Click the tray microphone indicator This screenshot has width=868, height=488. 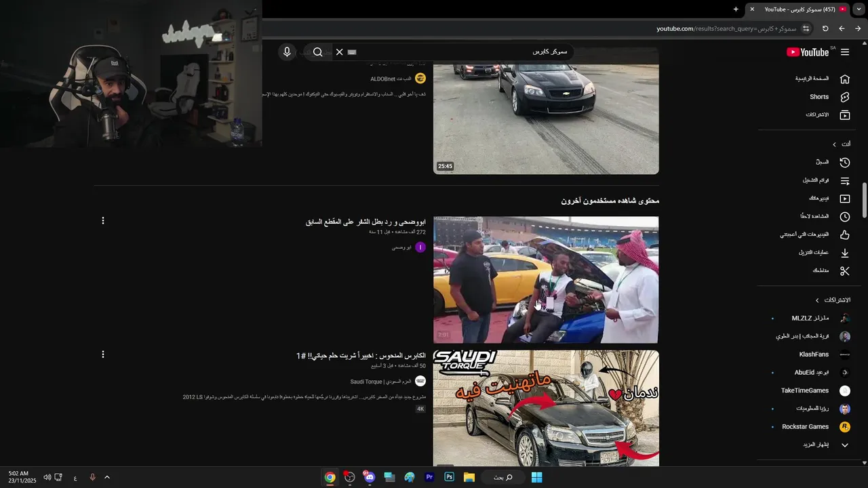coord(92,477)
